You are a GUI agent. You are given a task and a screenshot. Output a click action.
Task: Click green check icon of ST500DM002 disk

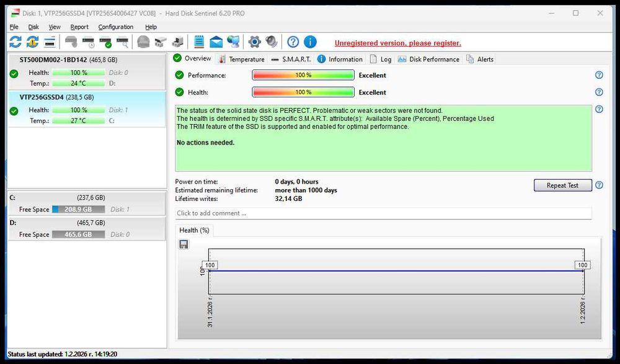(x=14, y=74)
